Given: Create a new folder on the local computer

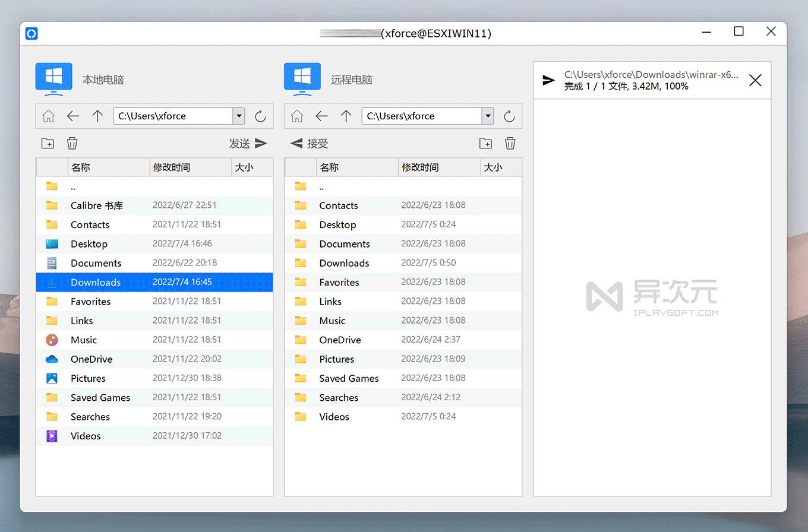Looking at the screenshot, I should tap(48, 143).
